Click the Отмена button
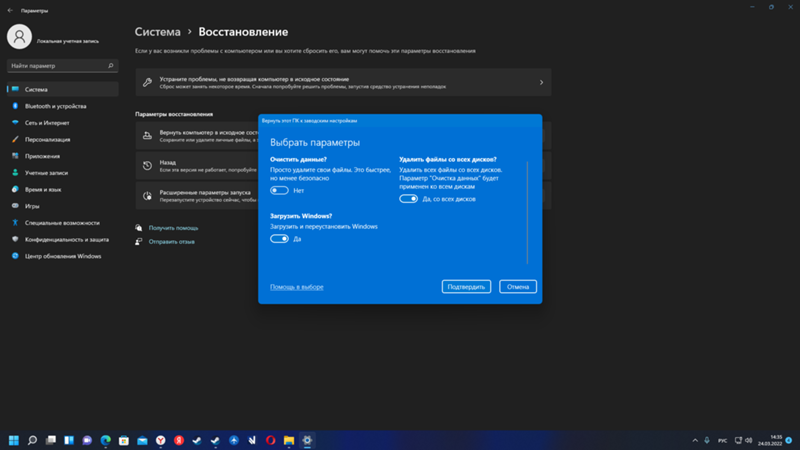Screen dimensions: 800x450 tap(518, 287)
